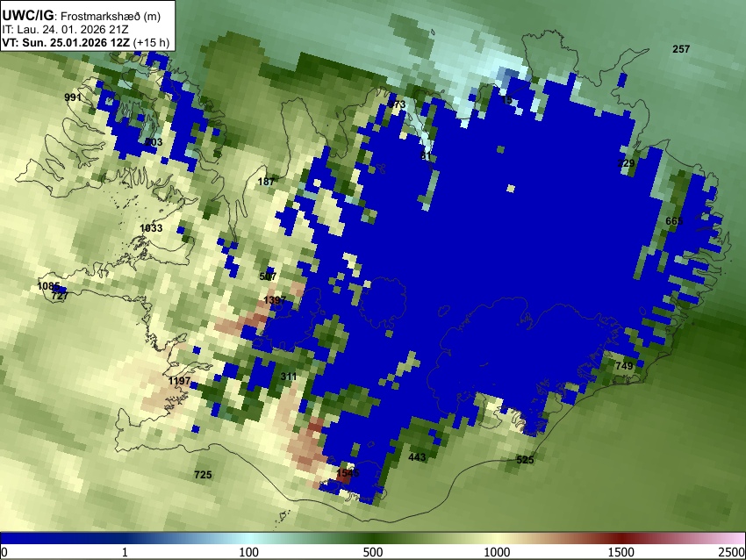
Task: Click the map value label 311
Action: click(x=289, y=377)
